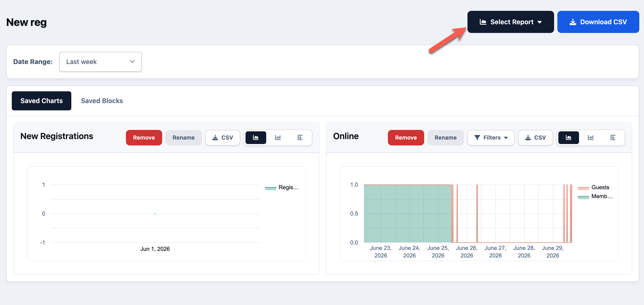644x305 pixels.
Task: Select area chart view for Online chart
Action: 568,137
